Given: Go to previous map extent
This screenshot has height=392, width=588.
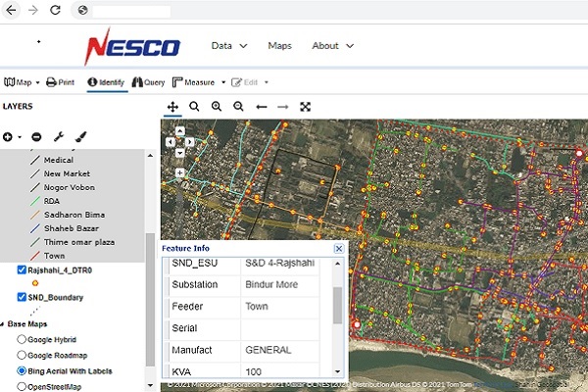Looking at the screenshot, I should pyautogui.click(x=262, y=107).
